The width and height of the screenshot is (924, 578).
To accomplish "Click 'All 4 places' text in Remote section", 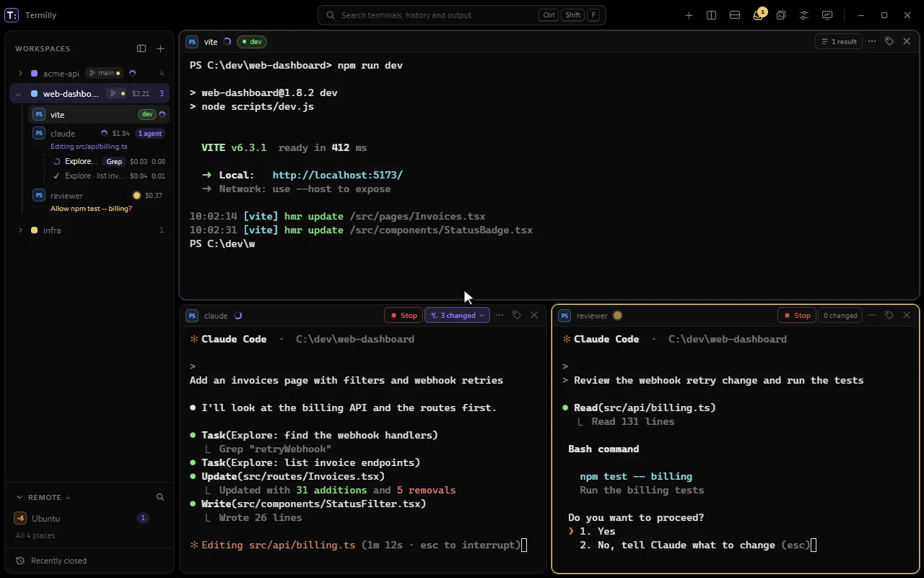I will (x=35, y=535).
